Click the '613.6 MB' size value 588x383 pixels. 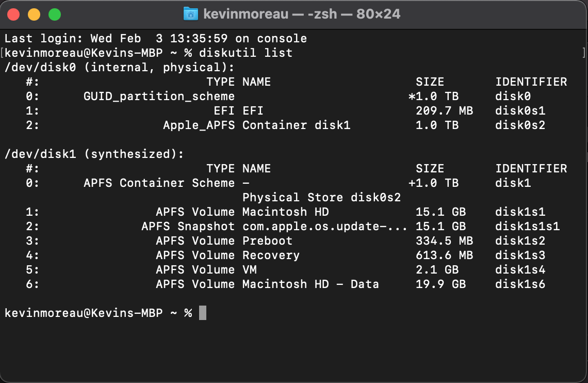(x=445, y=256)
